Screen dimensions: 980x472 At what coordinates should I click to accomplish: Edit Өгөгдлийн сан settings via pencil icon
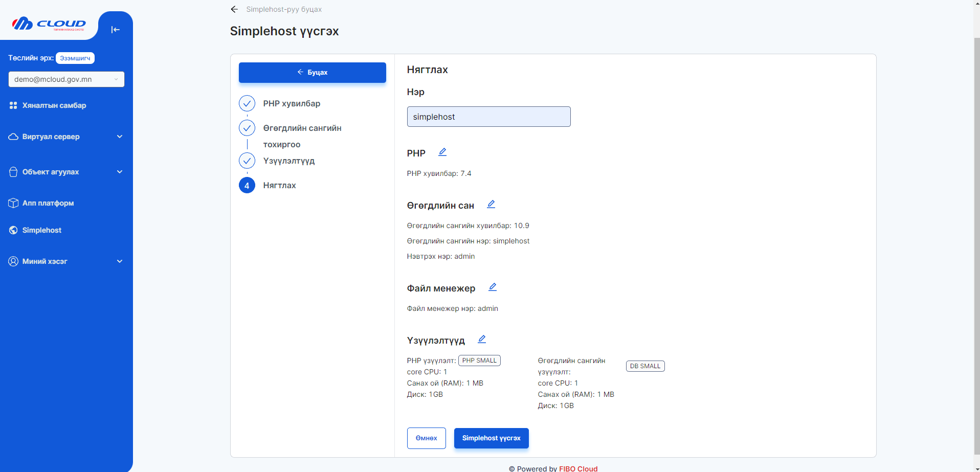coord(491,204)
